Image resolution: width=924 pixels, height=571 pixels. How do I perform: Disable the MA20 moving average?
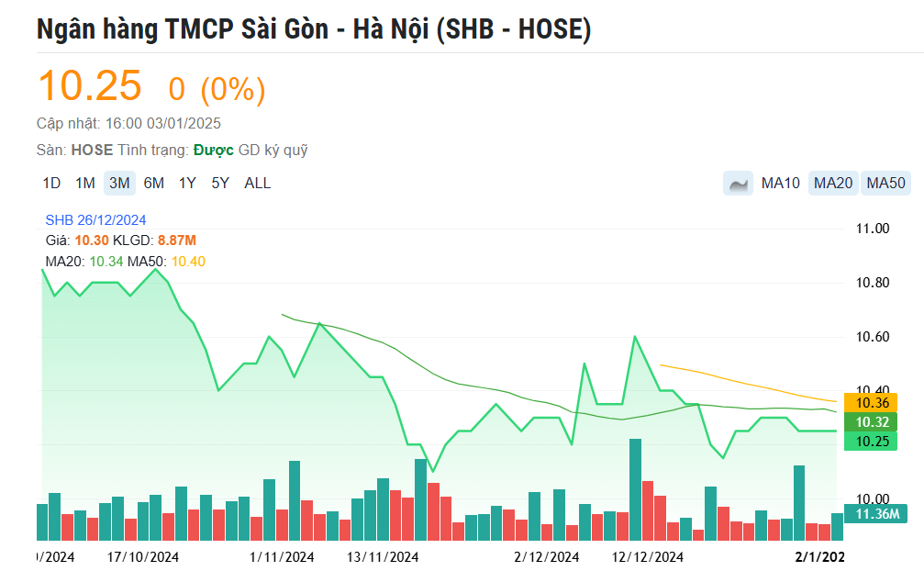[x=832, y=184]
